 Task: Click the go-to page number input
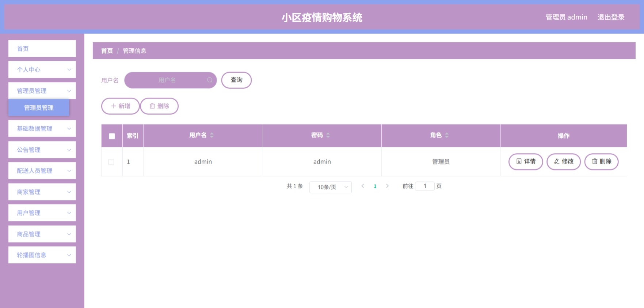click(425, 186)
